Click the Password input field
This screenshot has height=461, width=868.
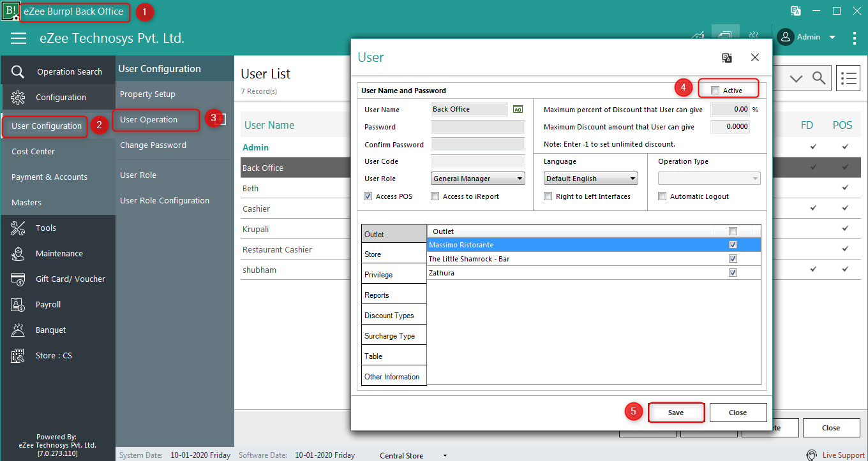click(x=478, y=127)
